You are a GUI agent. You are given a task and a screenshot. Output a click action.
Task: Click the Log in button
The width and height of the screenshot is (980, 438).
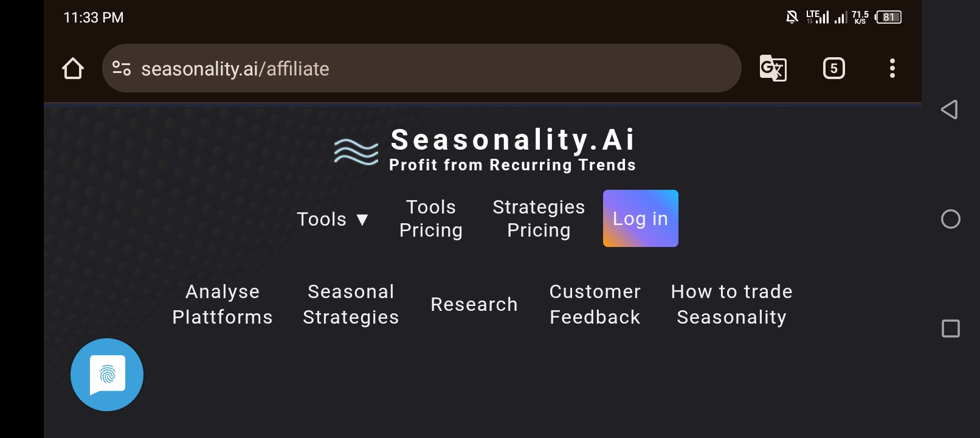(x=641, y=218)
